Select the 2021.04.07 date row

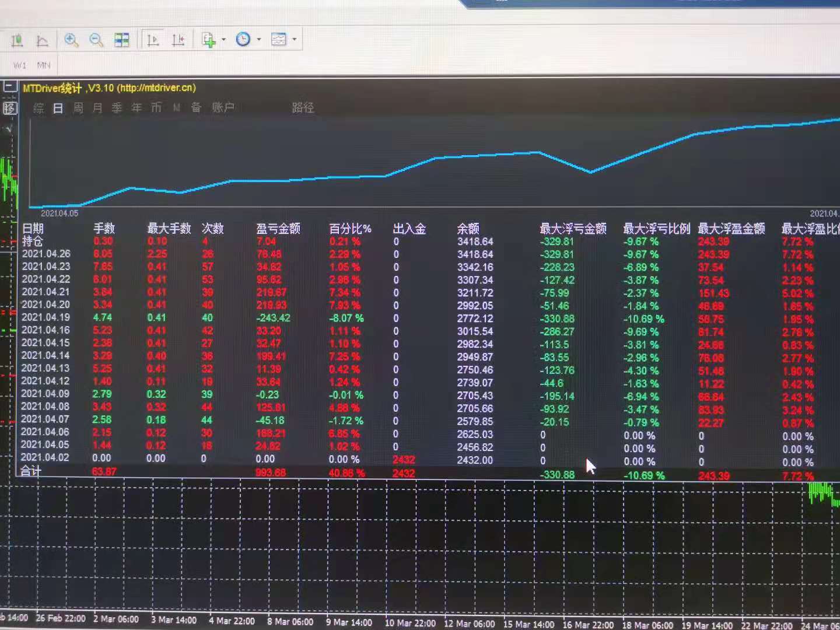tap(45, 419)
